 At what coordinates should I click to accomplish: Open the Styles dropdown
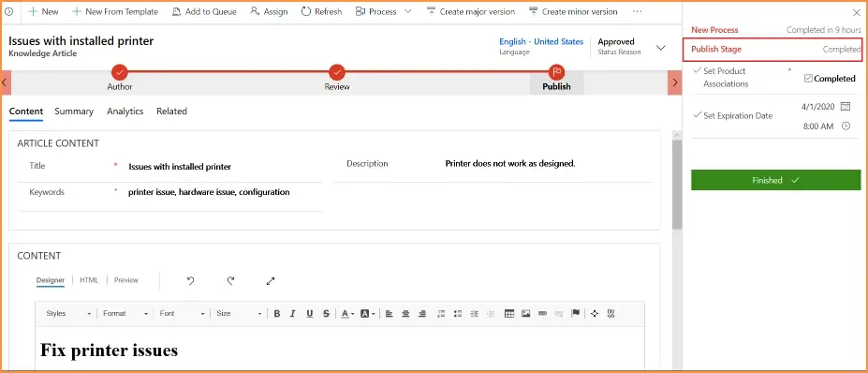coord(68,314)
